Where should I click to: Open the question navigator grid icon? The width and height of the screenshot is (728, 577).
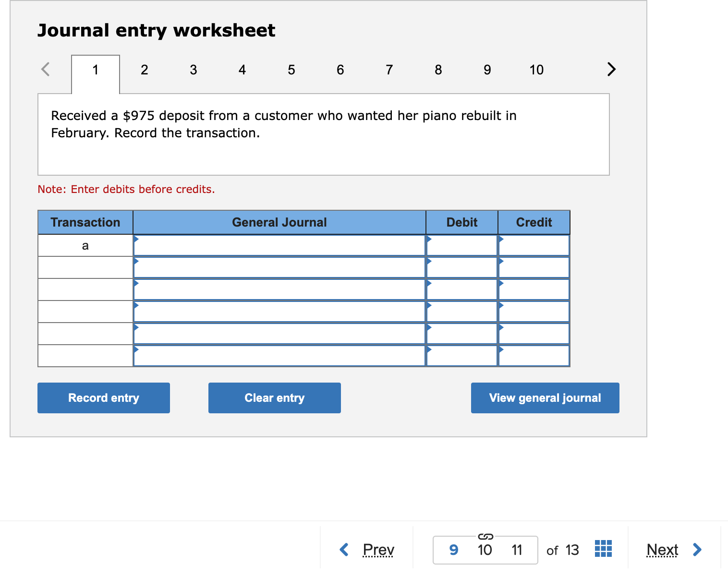[604, 548]
